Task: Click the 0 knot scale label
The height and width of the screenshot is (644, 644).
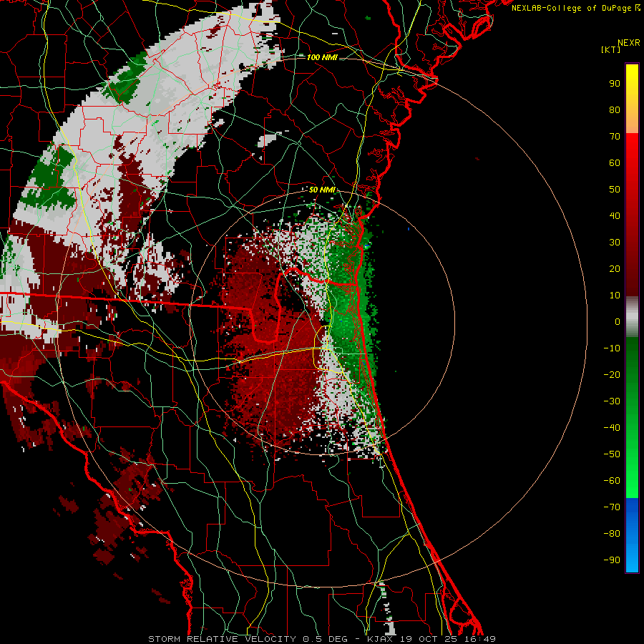Action: click(618, 321)
